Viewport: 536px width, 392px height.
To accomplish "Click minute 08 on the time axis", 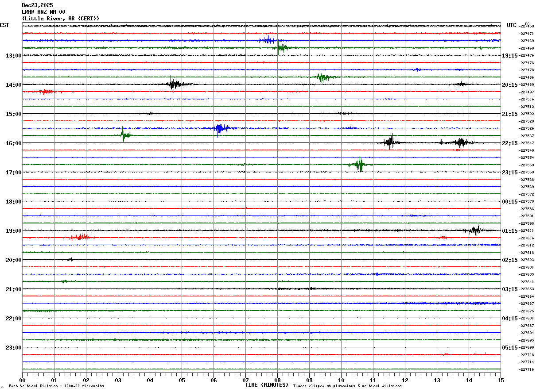I will coord(277,380).
